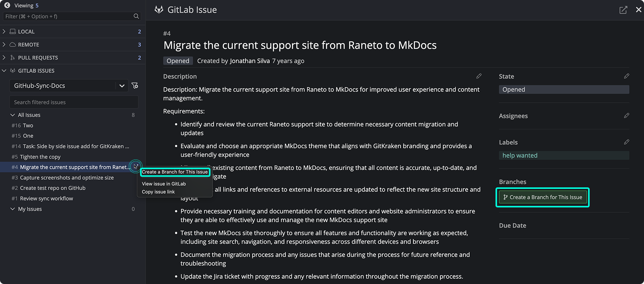Viewport: 644px width, 284px height.
Task: Expand the REMOTE section
Action: 4,45
